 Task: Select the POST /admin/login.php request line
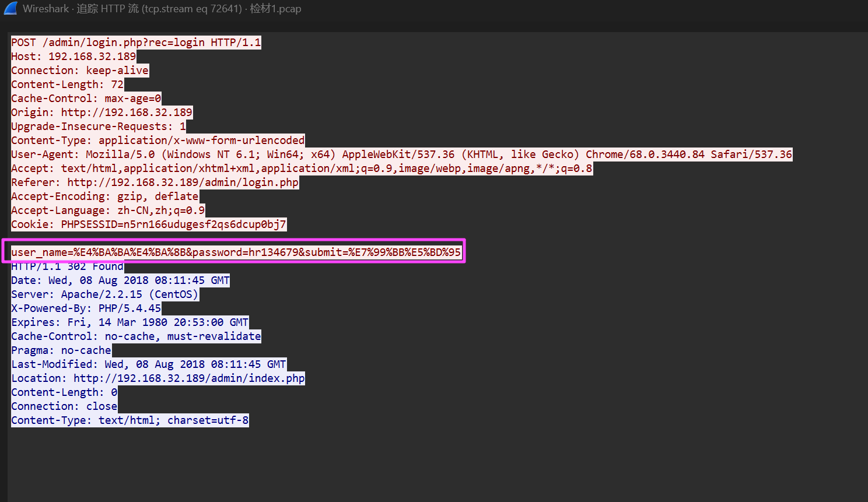point(136,43)
